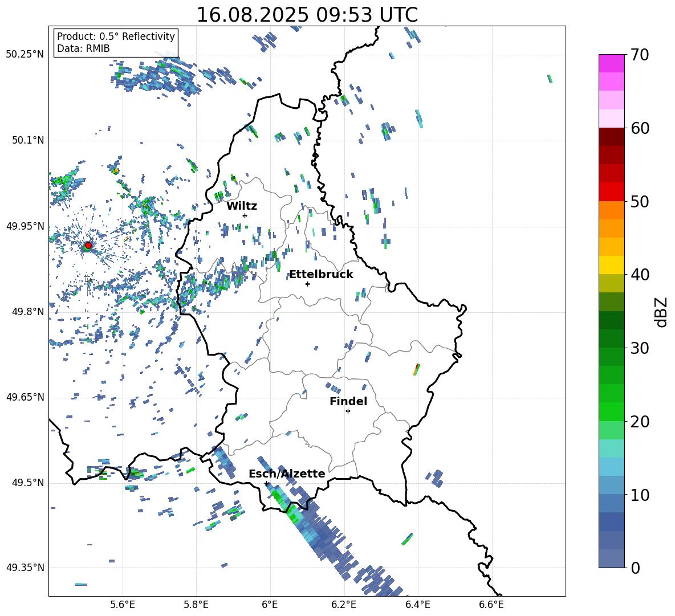The width and height of the screenshot is (675, 616).
Task: Click the red radar site marker
Action: click(x=88, y=246)
